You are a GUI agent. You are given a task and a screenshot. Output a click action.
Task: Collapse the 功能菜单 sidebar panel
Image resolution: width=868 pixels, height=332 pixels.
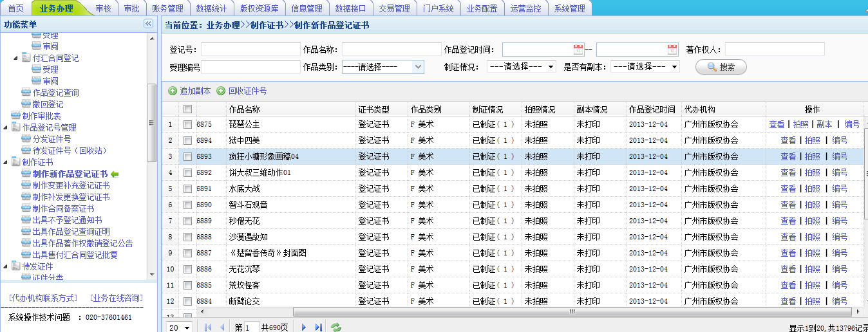point(148,24)
